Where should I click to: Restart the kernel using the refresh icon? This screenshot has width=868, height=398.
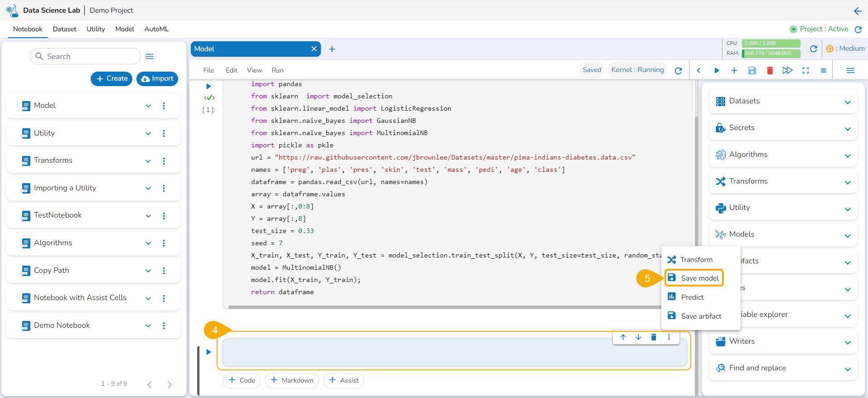678,70
